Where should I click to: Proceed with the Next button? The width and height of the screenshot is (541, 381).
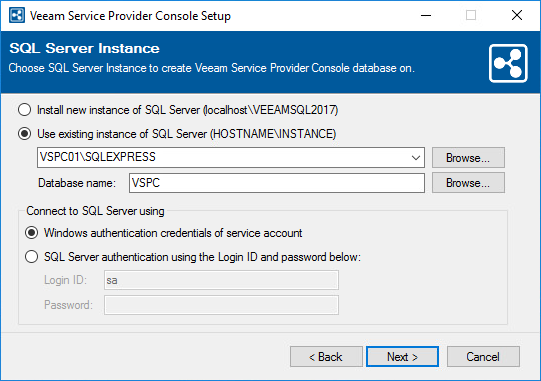click(x=402, y=357)
